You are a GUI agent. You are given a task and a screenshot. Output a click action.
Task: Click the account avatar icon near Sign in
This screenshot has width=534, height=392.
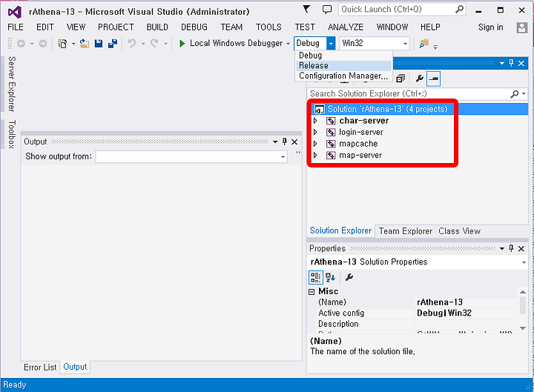[x=521, y=27]
